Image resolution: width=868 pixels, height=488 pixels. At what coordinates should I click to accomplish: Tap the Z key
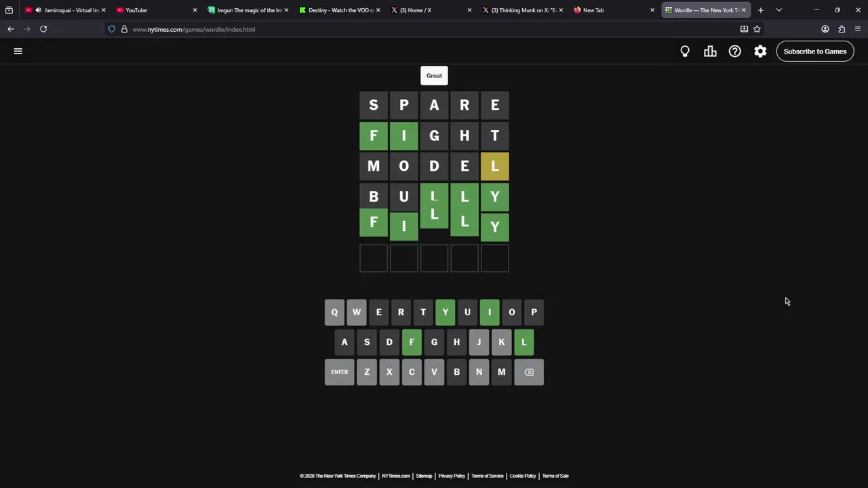point(367,372)
